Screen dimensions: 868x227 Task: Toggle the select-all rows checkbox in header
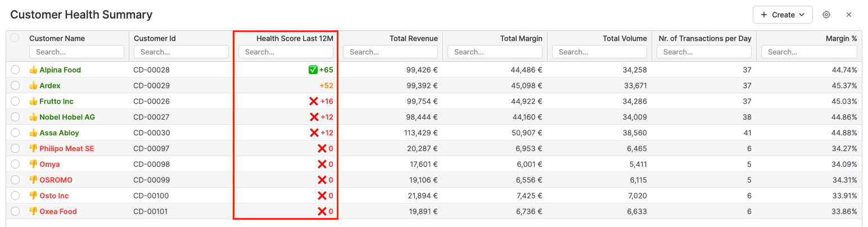tap(15, 38)
